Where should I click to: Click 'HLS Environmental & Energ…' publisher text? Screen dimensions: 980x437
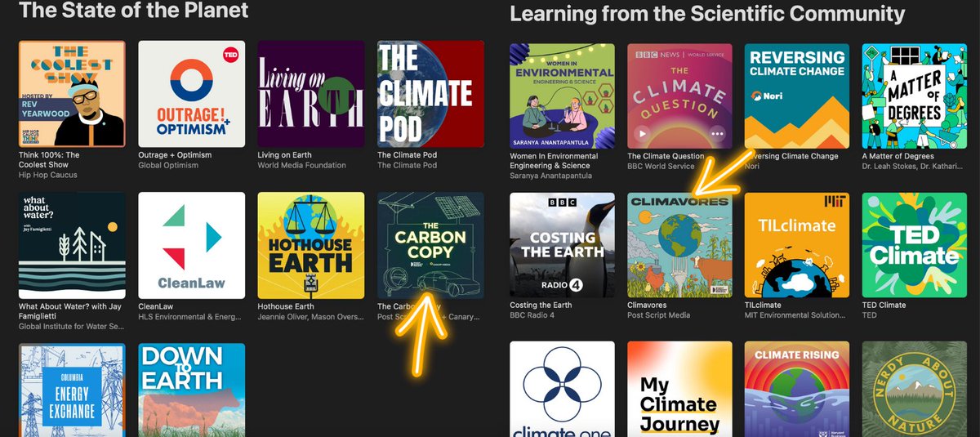click(190, 316)
